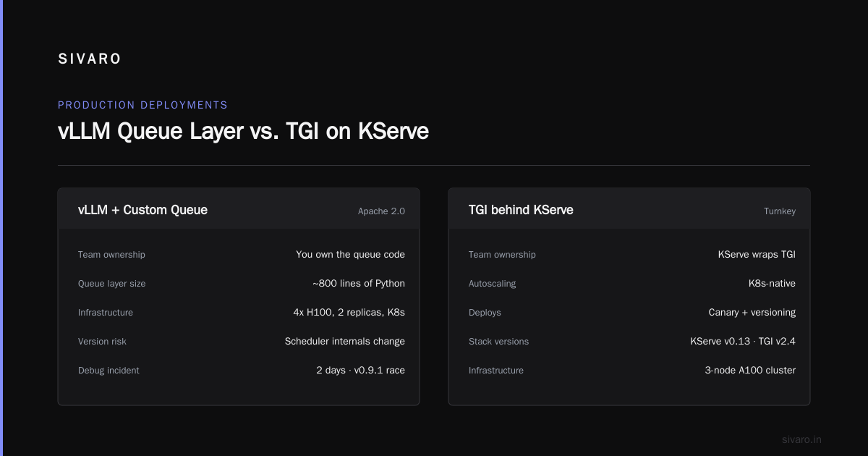The width and height of the screenshot is (868, 456).
Task: Click the Autoscaling label
Action: (492, 284)
